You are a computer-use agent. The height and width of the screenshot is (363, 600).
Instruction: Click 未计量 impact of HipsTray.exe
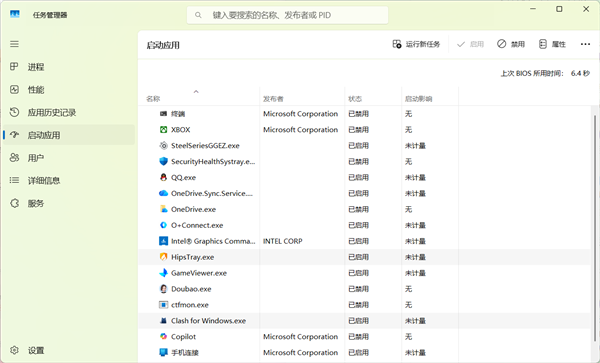[x=415, y=257]
